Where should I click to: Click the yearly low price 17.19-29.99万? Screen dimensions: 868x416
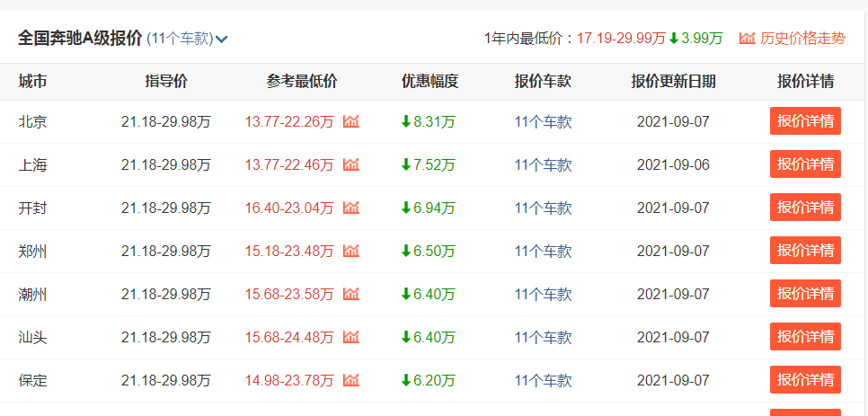[x=621, y=39]
